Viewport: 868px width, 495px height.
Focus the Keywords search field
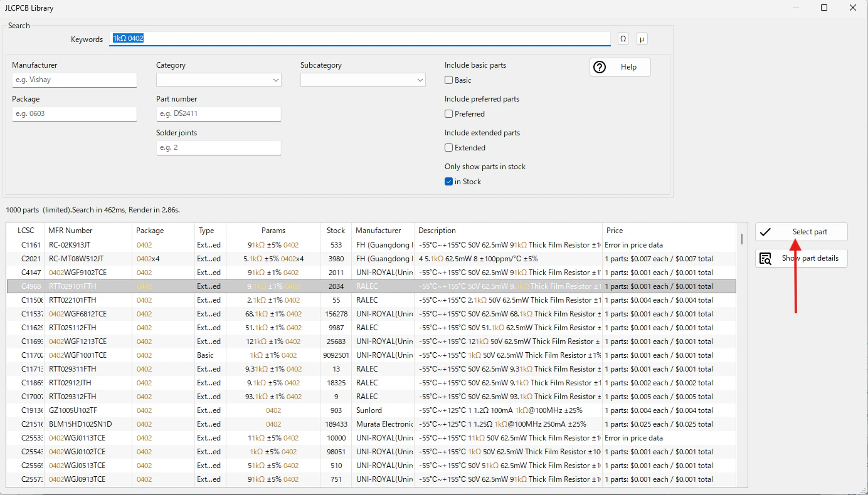coord(360,39)
